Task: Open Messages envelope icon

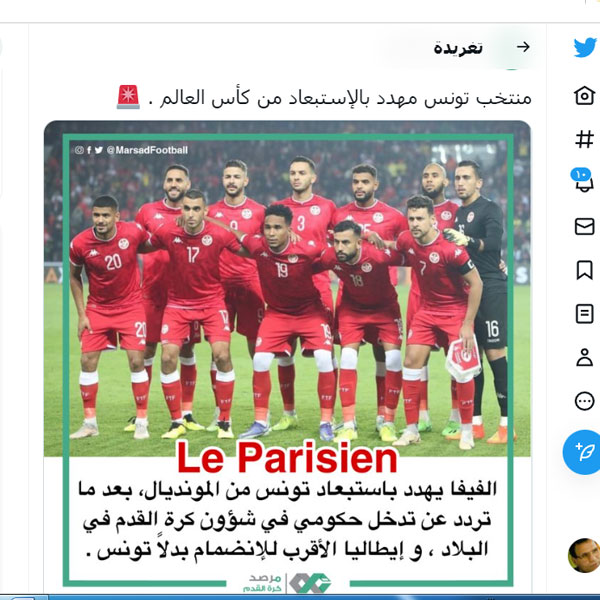Action: 584,226
